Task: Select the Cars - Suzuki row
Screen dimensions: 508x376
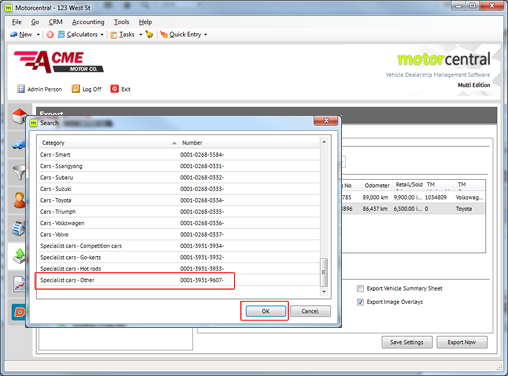Action: click(x=179, y=189)
